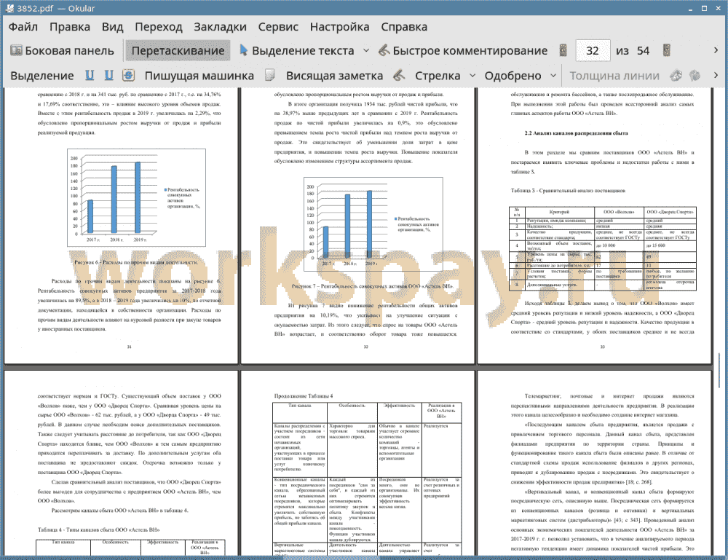Select the underline icon left of the strikeout icon

[x=108, y=75]
